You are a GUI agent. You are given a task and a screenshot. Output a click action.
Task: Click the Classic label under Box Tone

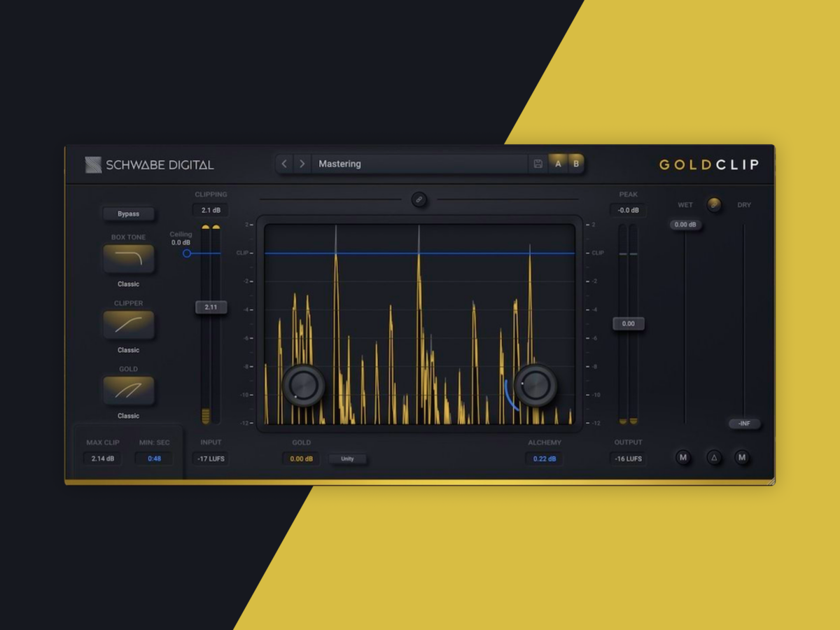(129, 284)
